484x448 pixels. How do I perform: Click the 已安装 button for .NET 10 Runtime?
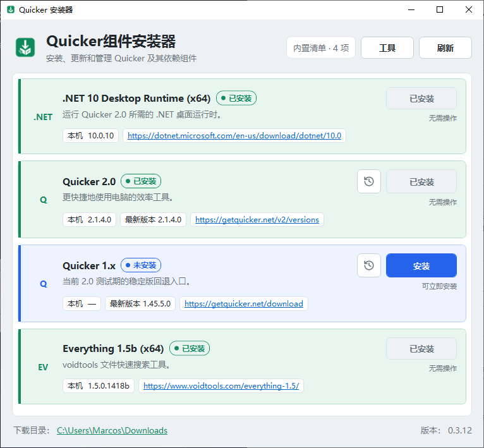[x=421, y=99]
